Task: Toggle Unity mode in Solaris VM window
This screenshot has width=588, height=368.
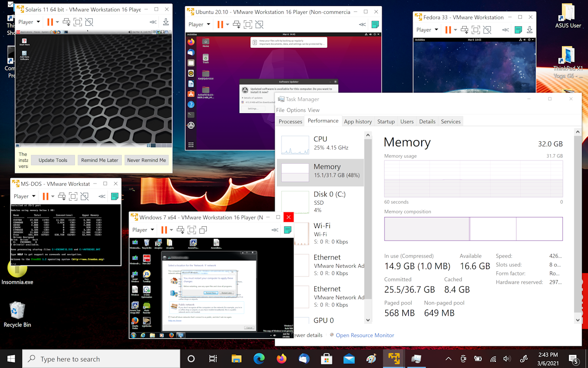Action: (89, 22)
